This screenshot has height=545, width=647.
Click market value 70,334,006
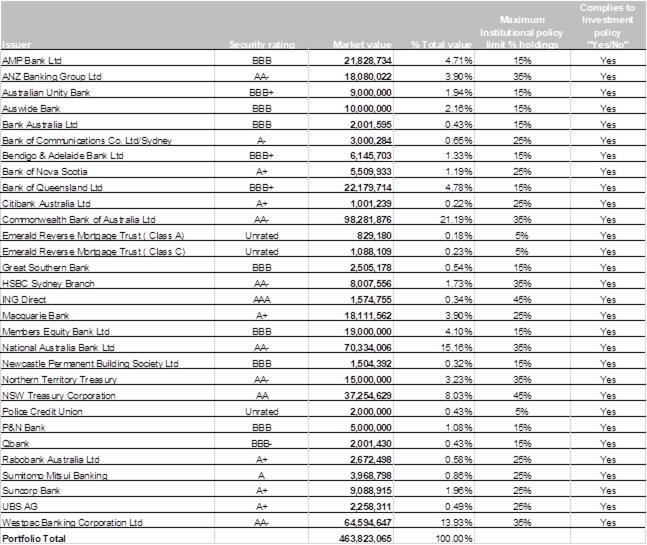pyautogui.click(x=368, y=348)
